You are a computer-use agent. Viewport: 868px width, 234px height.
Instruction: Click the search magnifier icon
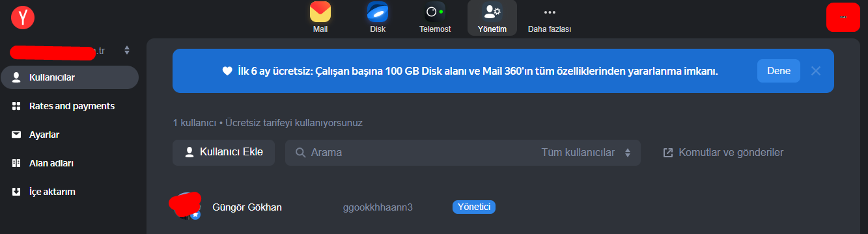pos(301,153)
